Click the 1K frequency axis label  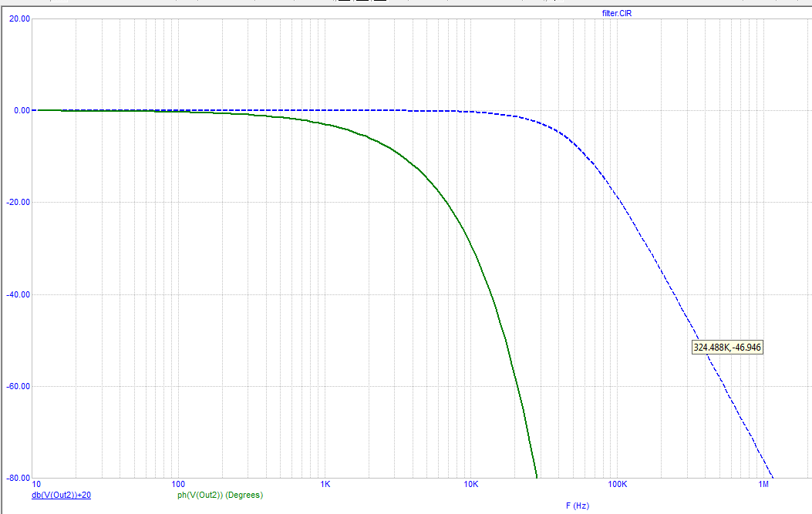325,485
